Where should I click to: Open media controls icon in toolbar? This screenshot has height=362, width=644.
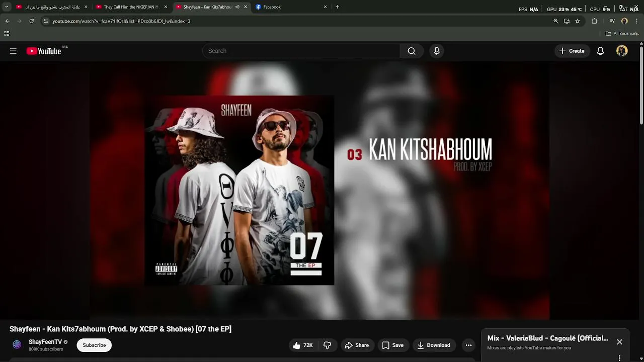coord(612,21)
